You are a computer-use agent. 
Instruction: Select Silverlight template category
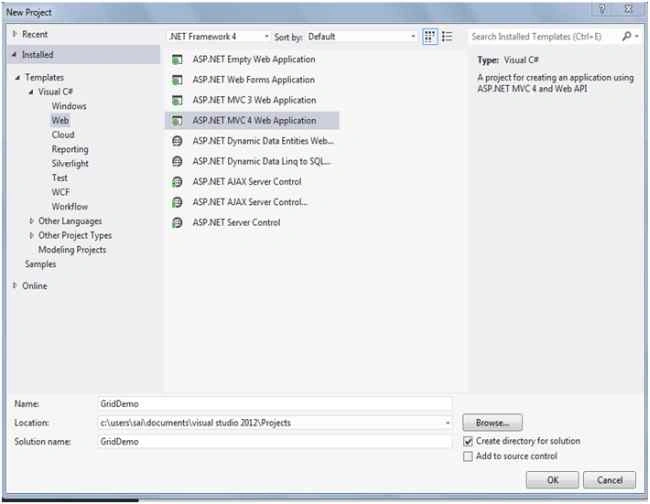70,164
